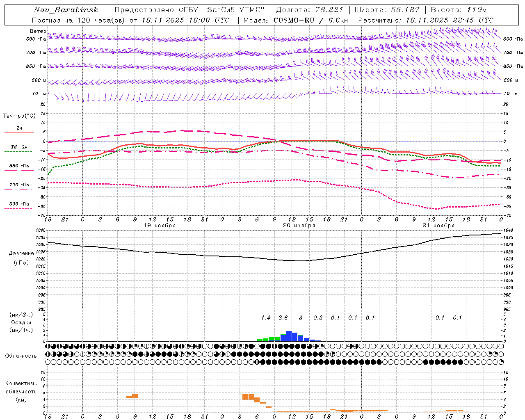
Task: Click the '500 м' wind level label on left
Action: pos(39,80)
